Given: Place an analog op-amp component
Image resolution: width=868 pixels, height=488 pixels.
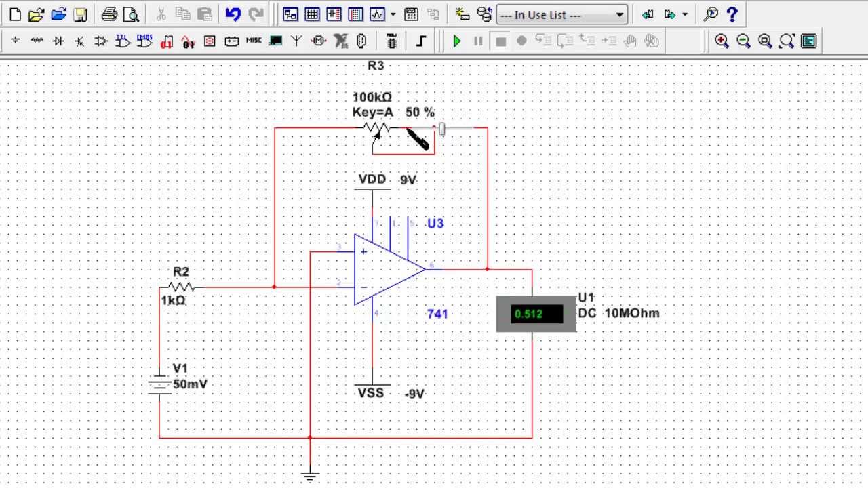Looking at the screenshot, I should 102,41.
